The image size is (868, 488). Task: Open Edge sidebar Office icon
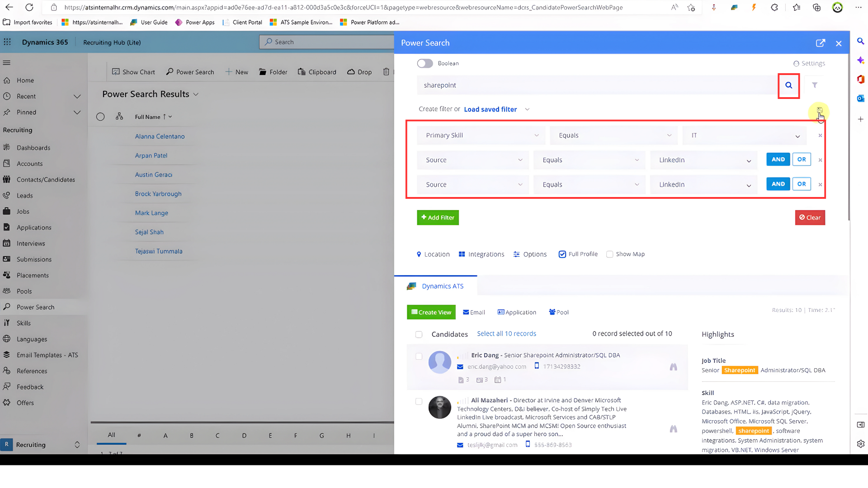[860, 80]
